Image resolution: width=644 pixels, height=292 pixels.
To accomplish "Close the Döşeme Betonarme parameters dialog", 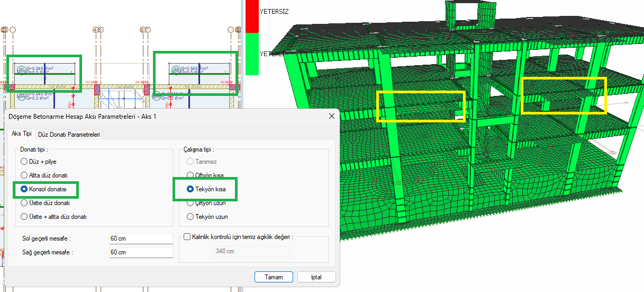I will [x=332, y=116].
